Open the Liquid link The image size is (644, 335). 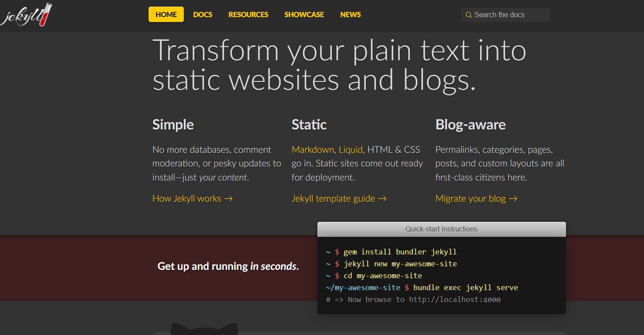(x=350, y=150)
